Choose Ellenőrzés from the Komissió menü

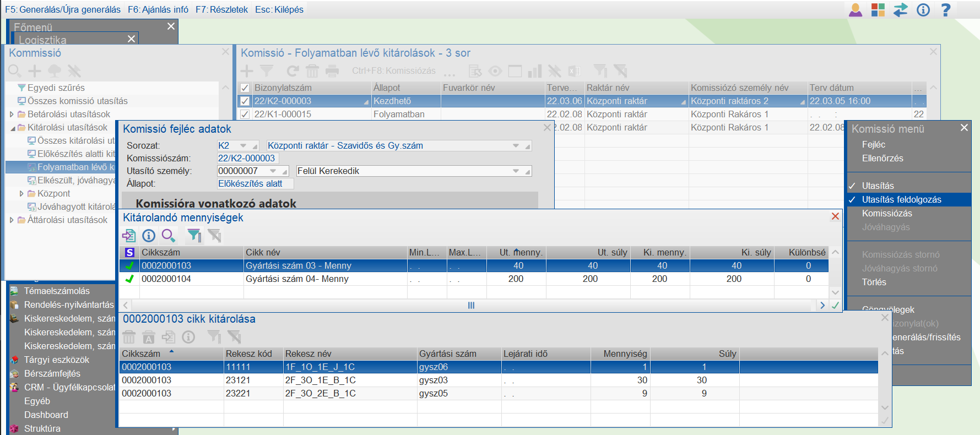882,159
